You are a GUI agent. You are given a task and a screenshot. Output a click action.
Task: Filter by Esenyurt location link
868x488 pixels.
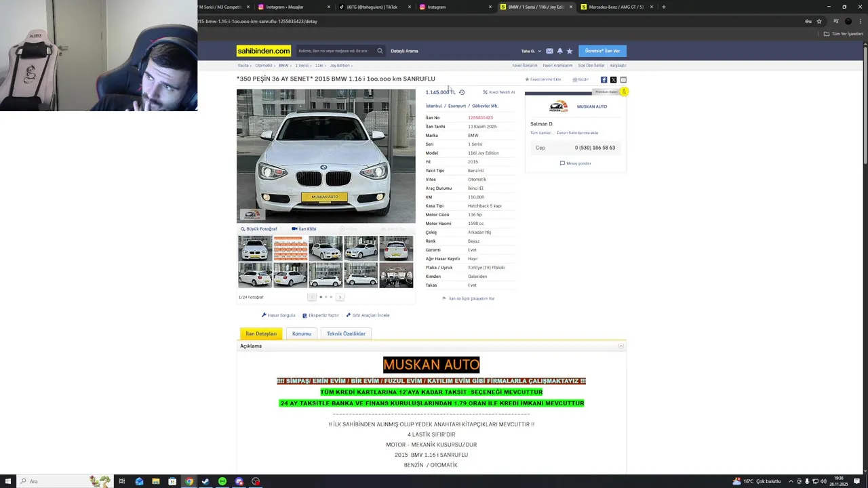point(457,106)
